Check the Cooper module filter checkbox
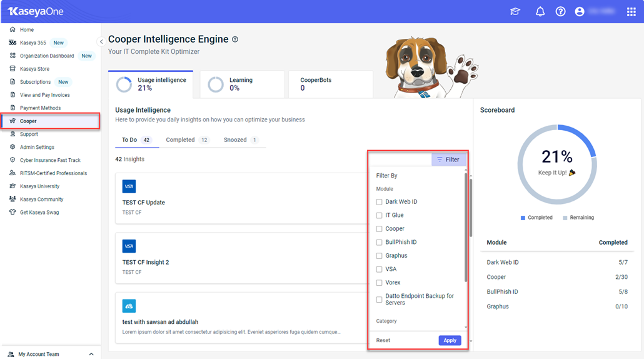The width and height of the screenshot is (644, 359). pyautogui.click(x=379, y=229)
